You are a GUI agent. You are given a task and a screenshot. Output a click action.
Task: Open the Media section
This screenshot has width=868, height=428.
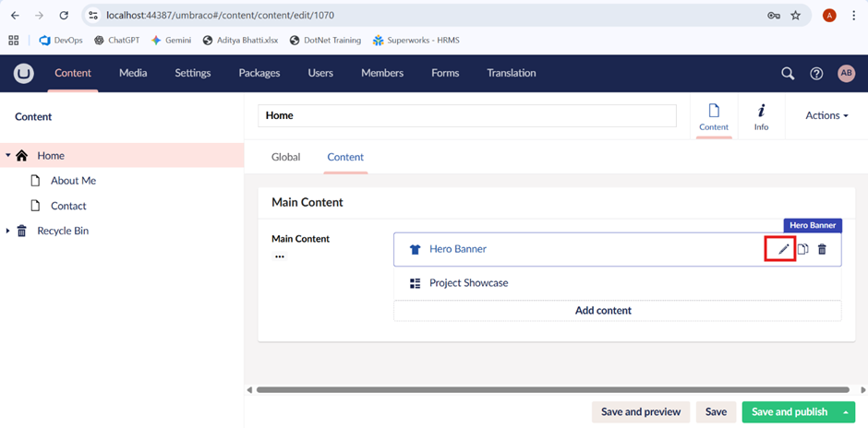[x=133, y=73]
